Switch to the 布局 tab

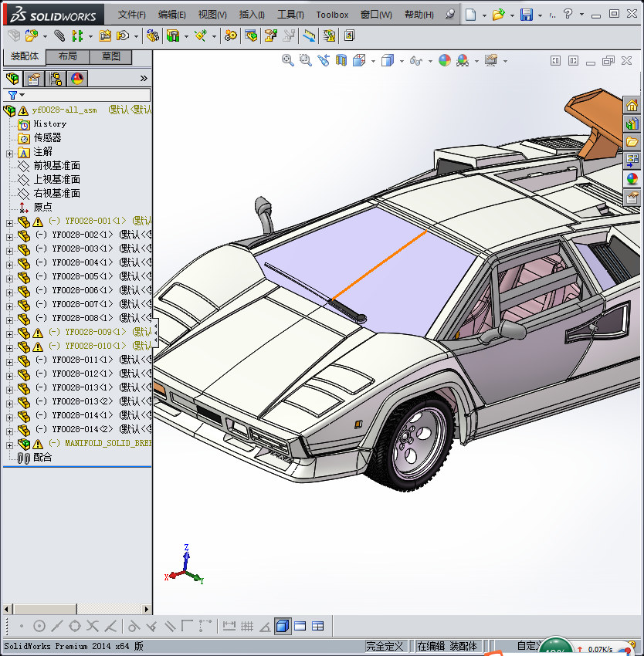click(x=67, y=57)
